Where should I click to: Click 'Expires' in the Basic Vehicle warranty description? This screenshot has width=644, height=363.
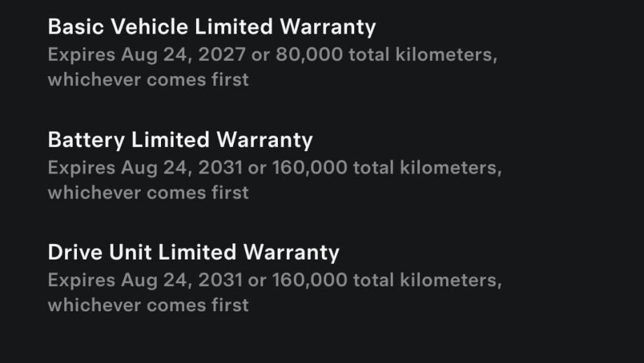81,55
